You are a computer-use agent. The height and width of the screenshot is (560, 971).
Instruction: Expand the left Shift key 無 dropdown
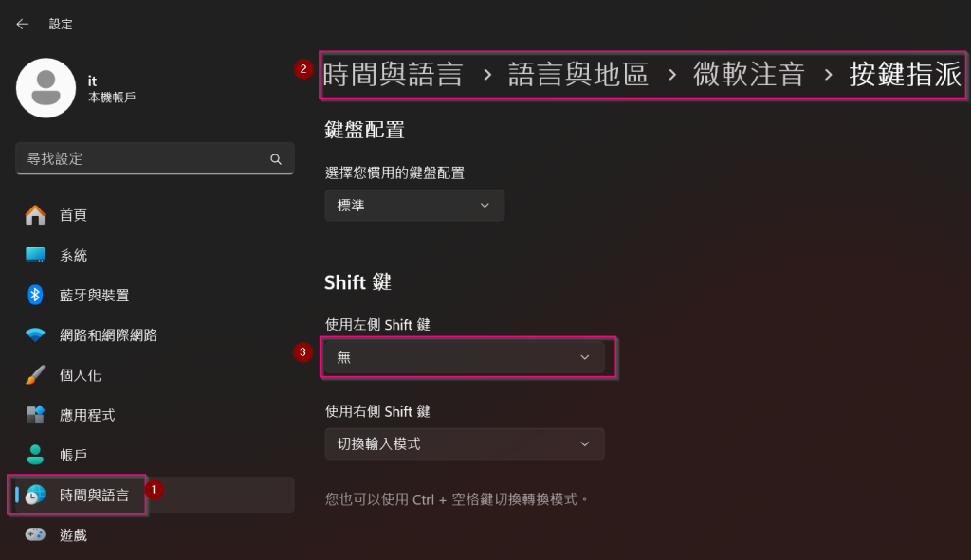[x=465, y=357]
